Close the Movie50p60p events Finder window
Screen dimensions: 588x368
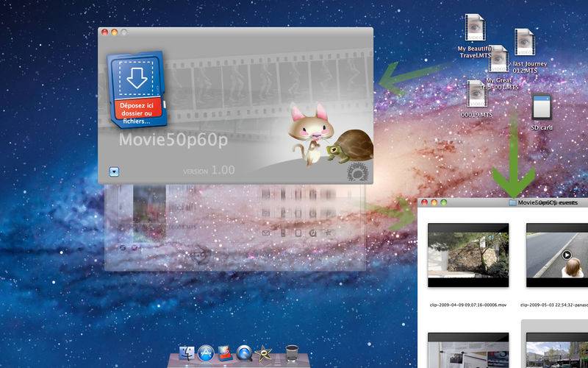(x=425, y=202)
